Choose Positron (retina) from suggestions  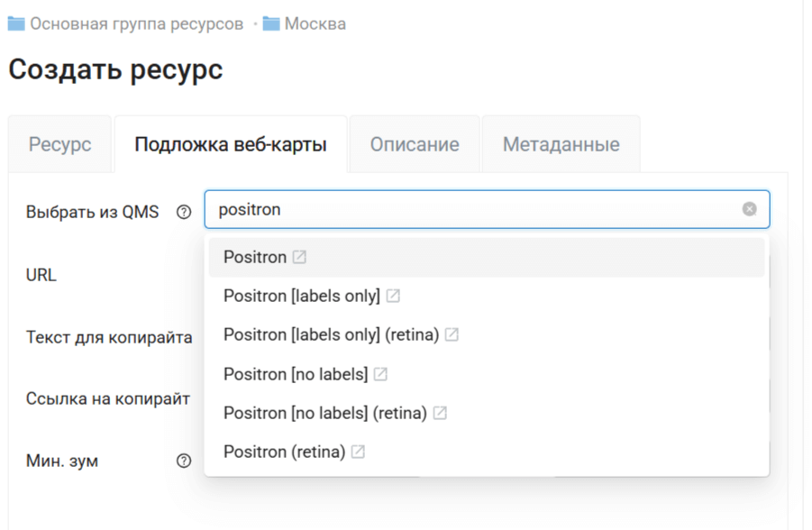[x=284, y=452]
